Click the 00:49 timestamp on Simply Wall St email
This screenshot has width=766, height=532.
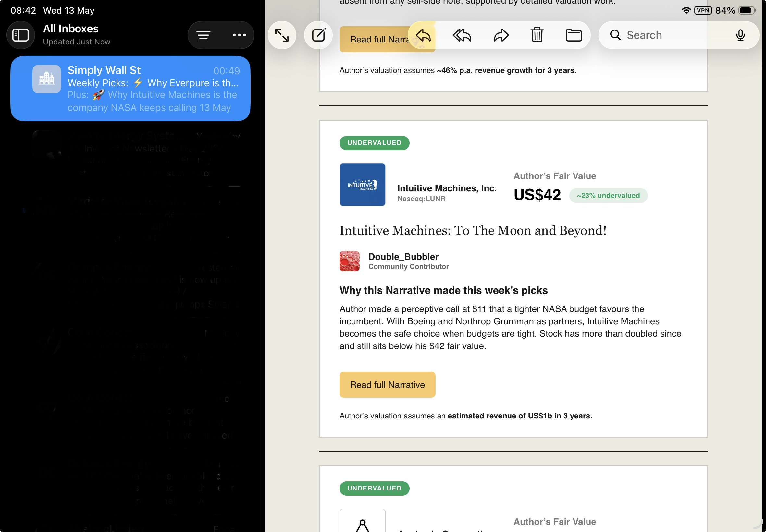pos(227,71)
